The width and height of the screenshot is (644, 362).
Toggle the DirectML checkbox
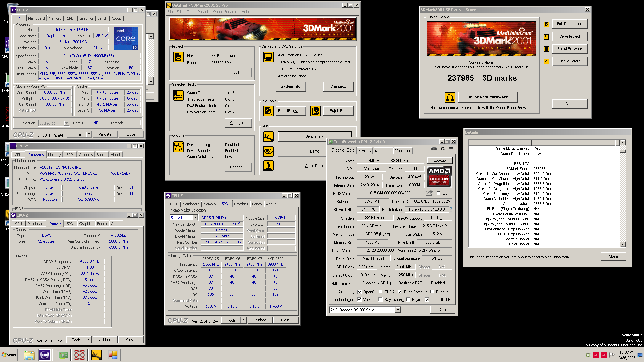pos(432,292)
